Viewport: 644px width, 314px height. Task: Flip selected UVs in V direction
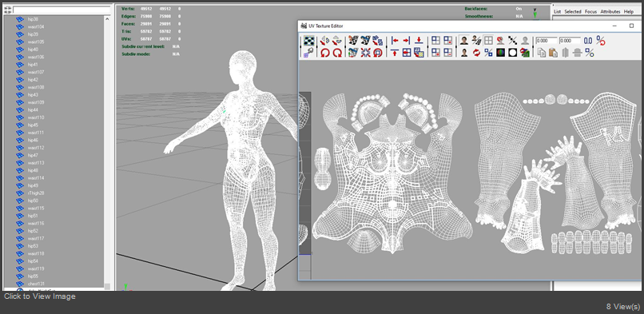[337, 41]
